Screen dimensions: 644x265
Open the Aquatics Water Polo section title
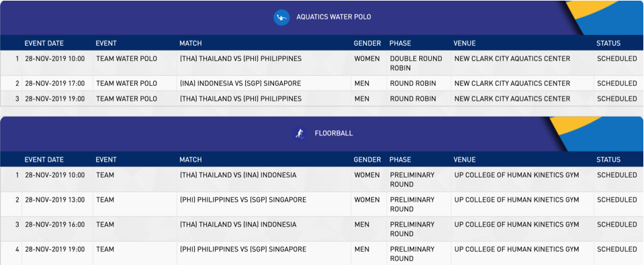(334, 17)
